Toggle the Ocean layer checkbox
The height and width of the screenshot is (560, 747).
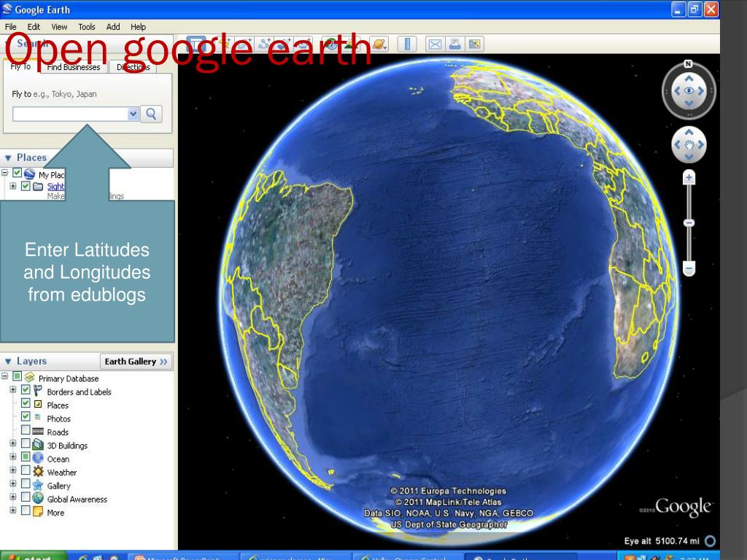(x=26, y=456)
